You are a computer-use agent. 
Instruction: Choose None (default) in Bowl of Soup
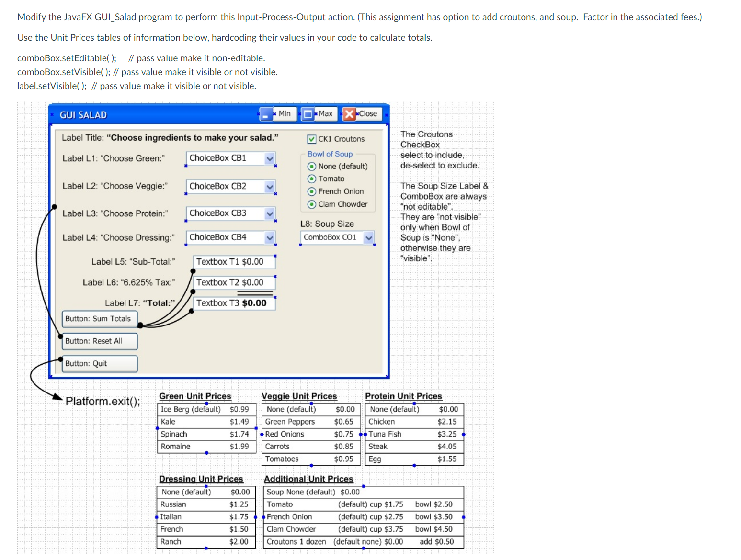[x=312, y=166]
